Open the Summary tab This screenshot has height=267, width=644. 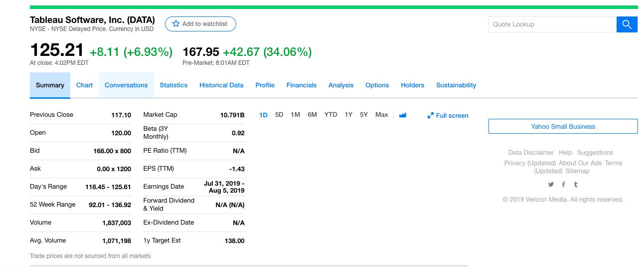point(50,85)
